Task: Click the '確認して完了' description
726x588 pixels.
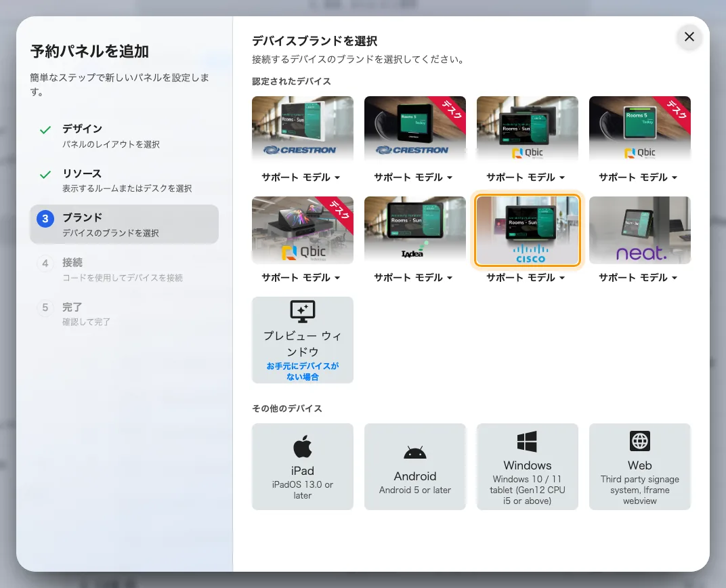Action: point(87,322)
